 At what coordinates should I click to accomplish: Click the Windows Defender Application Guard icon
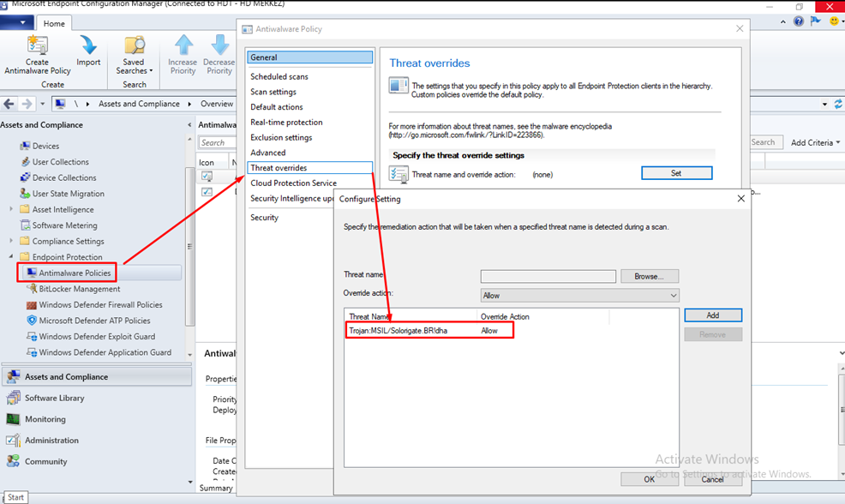pos(32,352)
